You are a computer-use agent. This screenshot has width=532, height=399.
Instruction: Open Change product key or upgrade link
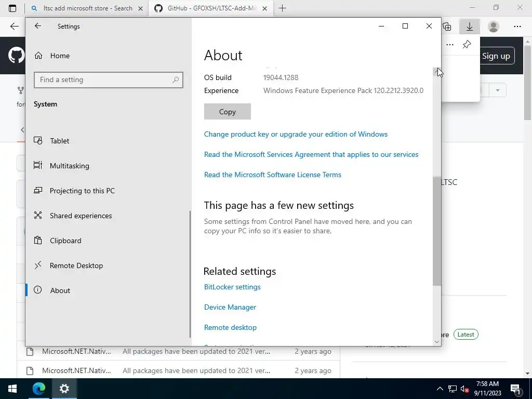click(296, 134)
